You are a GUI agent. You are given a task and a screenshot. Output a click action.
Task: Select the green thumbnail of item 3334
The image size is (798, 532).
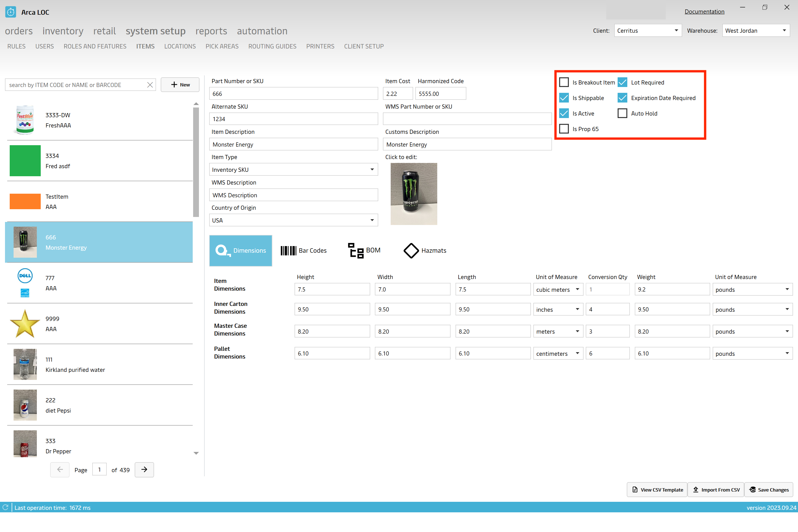tap(25, 161)
